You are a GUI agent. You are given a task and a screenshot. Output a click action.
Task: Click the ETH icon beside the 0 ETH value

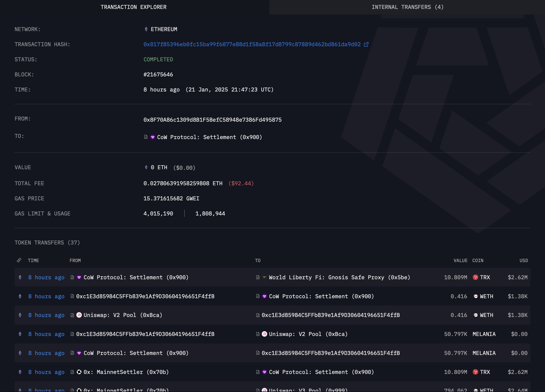[x=146, y=167]
